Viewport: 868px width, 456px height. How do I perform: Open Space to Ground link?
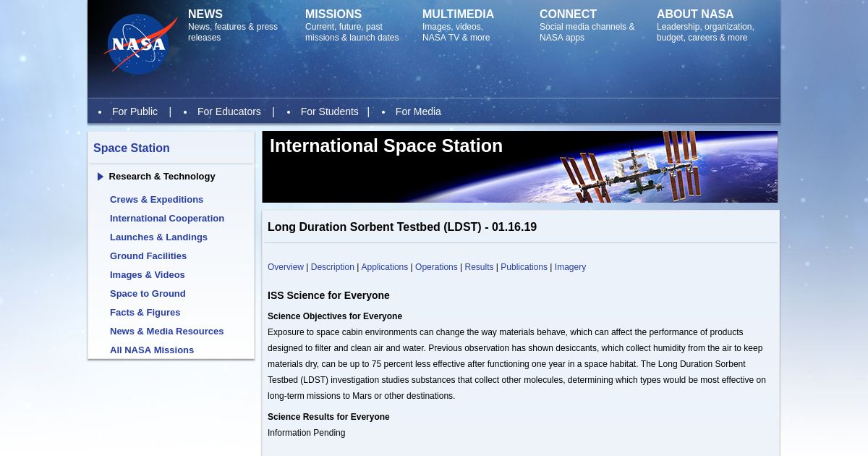[148, 294]
